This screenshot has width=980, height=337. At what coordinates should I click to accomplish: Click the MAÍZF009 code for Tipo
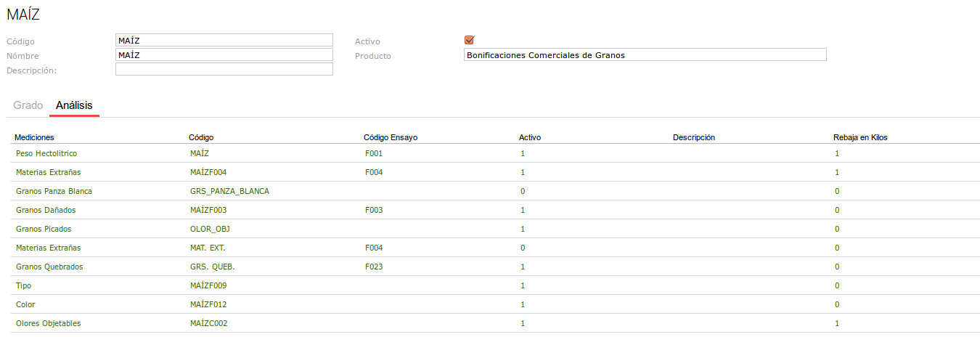pos(208,286)
